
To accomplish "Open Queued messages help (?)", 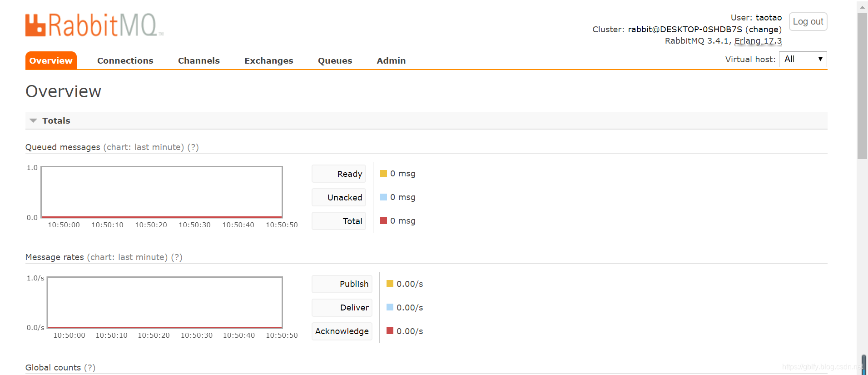I will 193,147.
